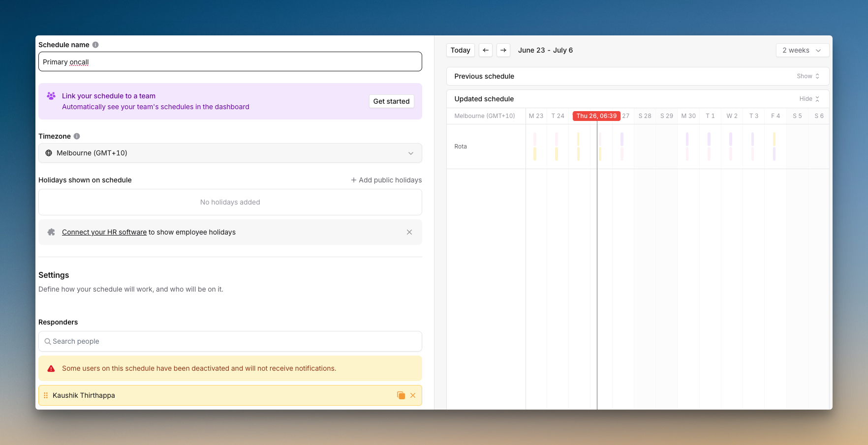The image size is (868, 445).
Task: Remove Kaushik Thirthappa from responders
Action: (x=413, y=395)
